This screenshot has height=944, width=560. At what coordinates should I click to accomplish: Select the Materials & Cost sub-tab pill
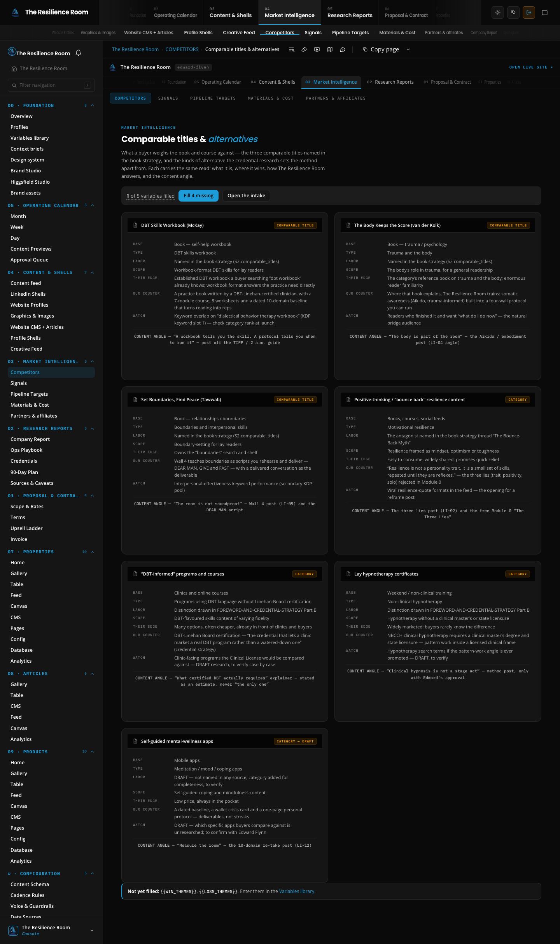click(271, 98)
